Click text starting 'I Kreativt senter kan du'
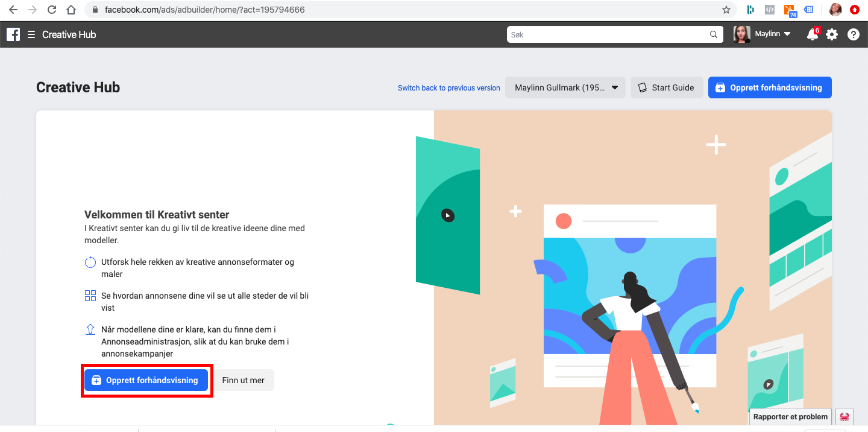 point(195,234)
